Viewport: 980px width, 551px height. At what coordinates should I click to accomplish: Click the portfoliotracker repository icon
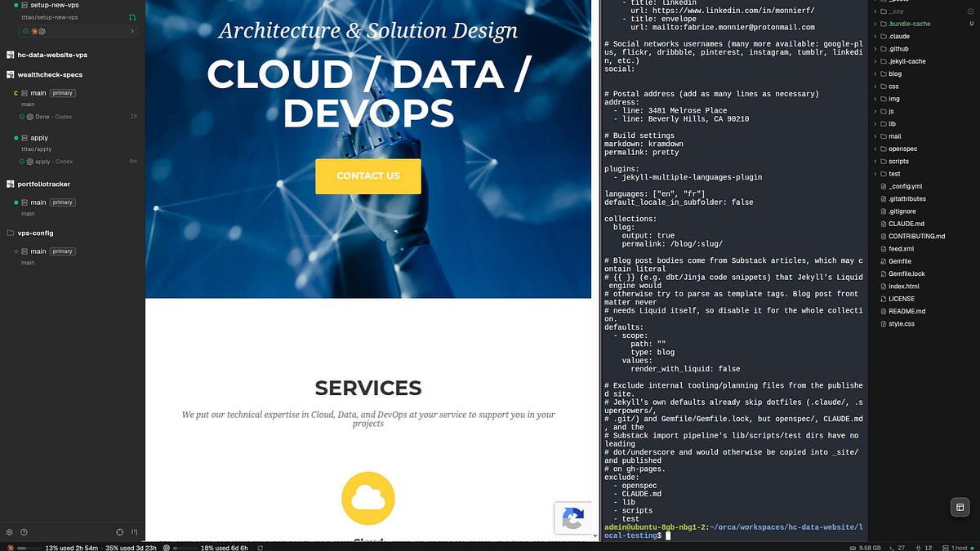(x=10, y=184)
